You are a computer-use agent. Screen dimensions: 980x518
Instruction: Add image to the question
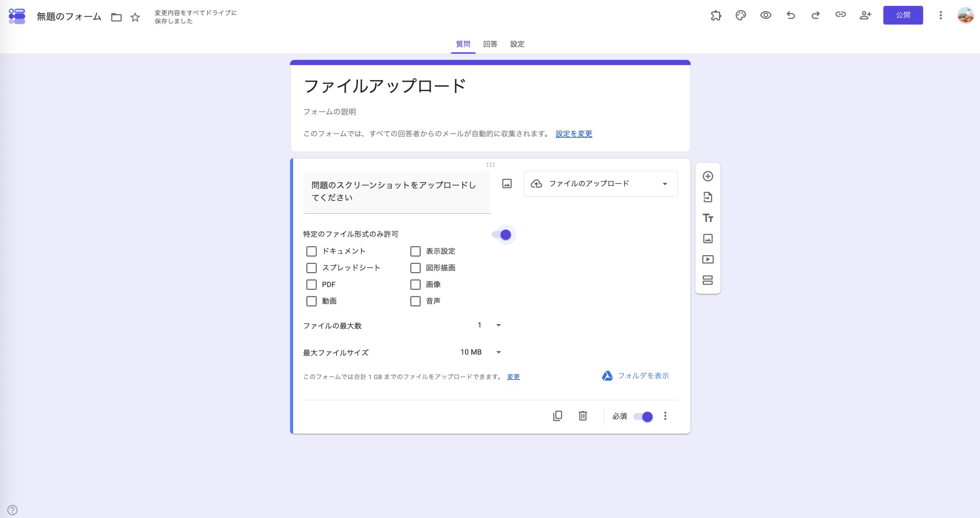point(507,184)
